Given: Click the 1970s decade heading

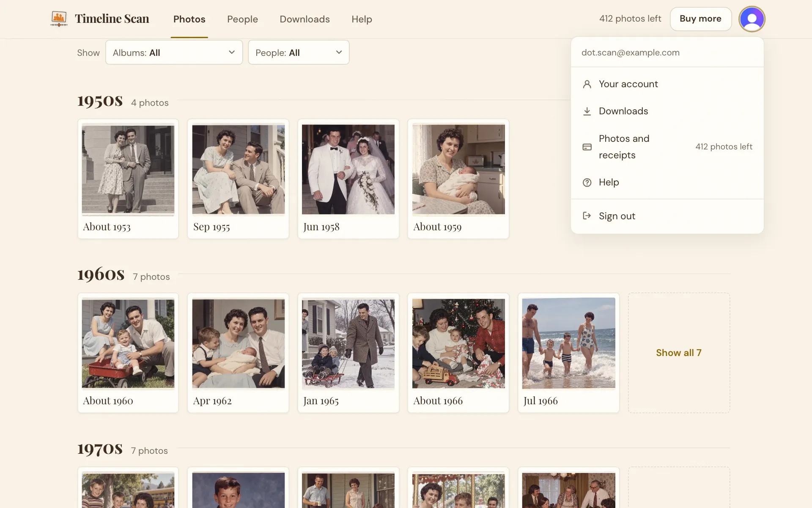Looking at the screenshot, I should (100, 449).
